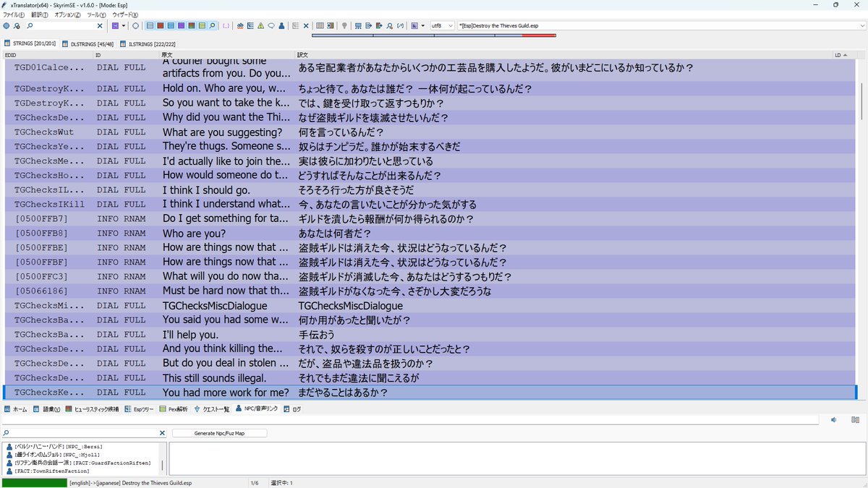Open the utf8 encoding combo box
The width and height of the screenshot is (868, 488).
[x=441, y=25]
